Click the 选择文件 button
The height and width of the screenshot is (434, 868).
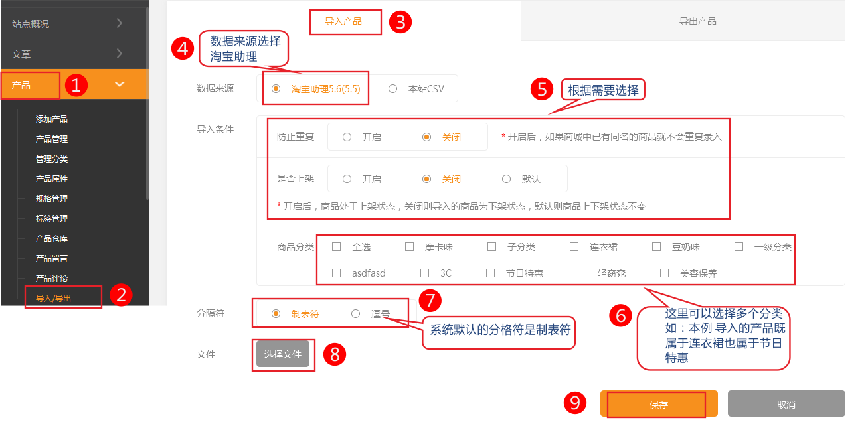[x=283, y=354]
